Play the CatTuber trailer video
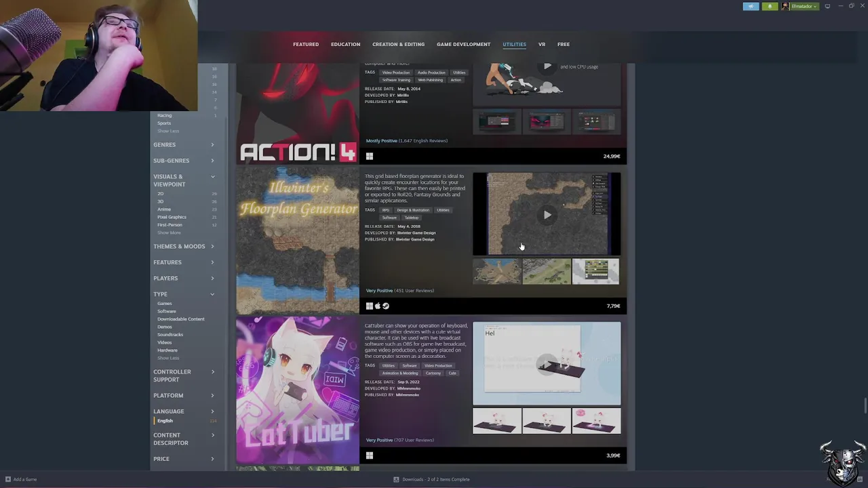 coord(547,365)
